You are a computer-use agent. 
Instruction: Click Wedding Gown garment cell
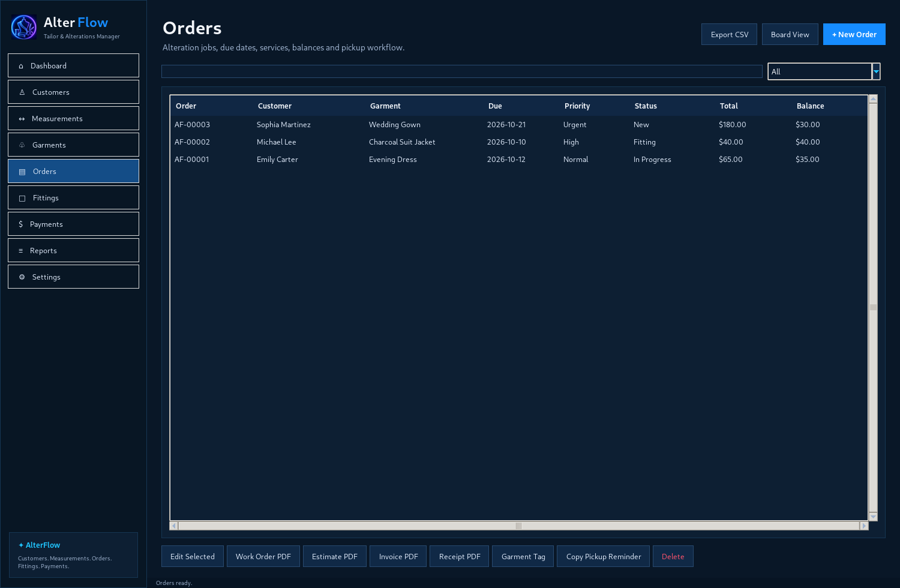(395, 125)
